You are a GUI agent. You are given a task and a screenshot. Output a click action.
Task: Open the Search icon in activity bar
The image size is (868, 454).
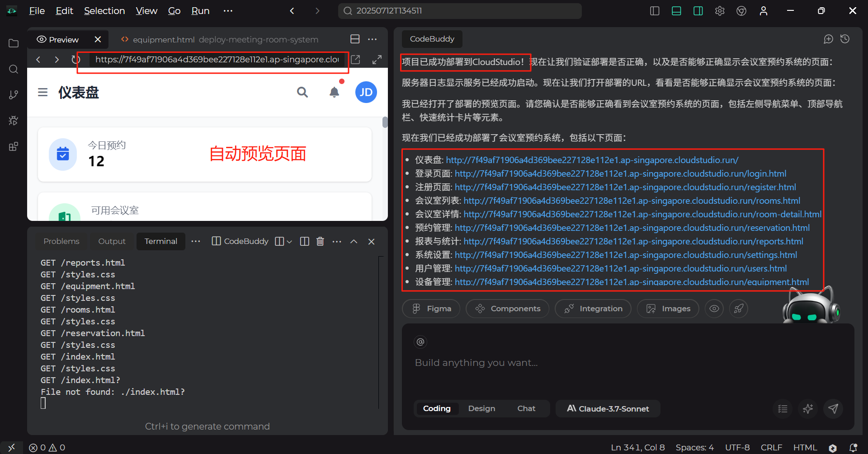click(14, 69)
